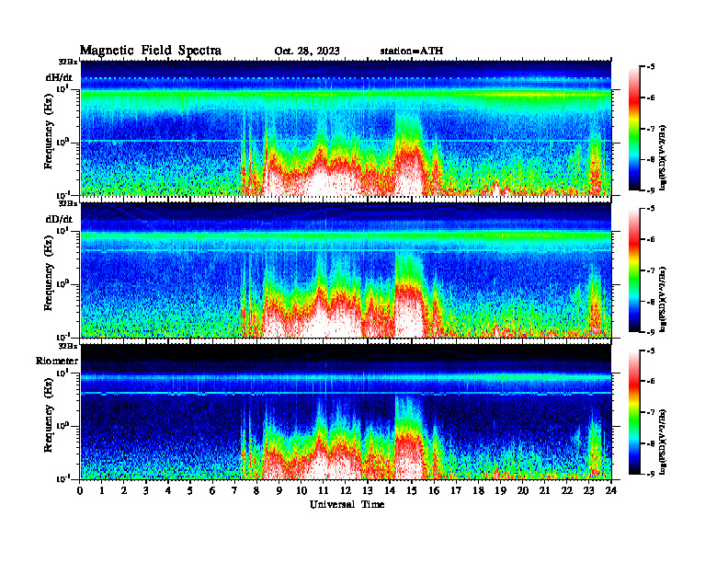Click the '-5' tick of the dH/dt color scale

tap(650, 67)
